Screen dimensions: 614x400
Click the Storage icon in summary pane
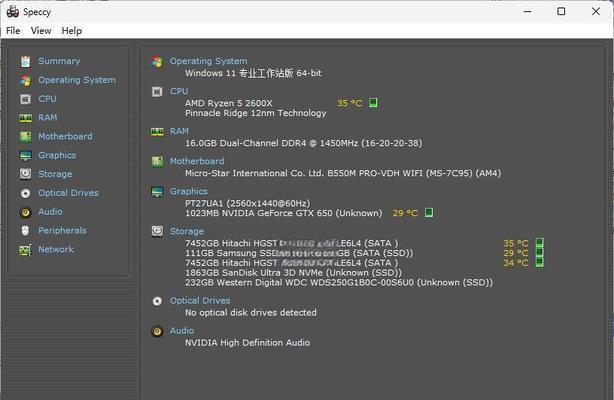tap(157, 231)
